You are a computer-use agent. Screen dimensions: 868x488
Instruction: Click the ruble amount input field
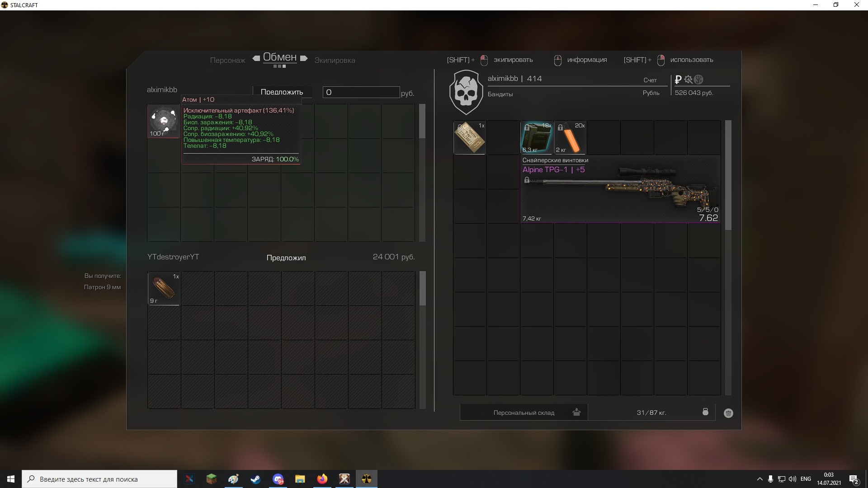(361, 92)
